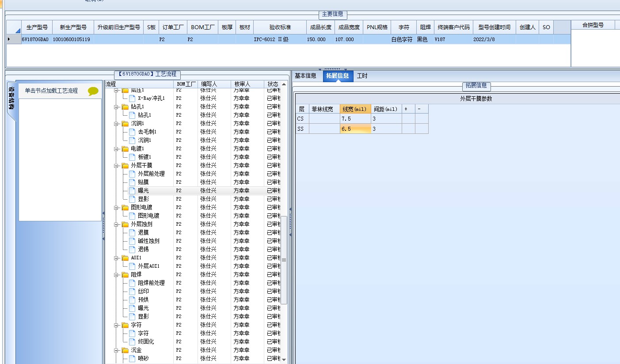The width and height of the screenshot is (620, 364).
Task: Switch to the 拓展信息 tab
Action: 338,76
